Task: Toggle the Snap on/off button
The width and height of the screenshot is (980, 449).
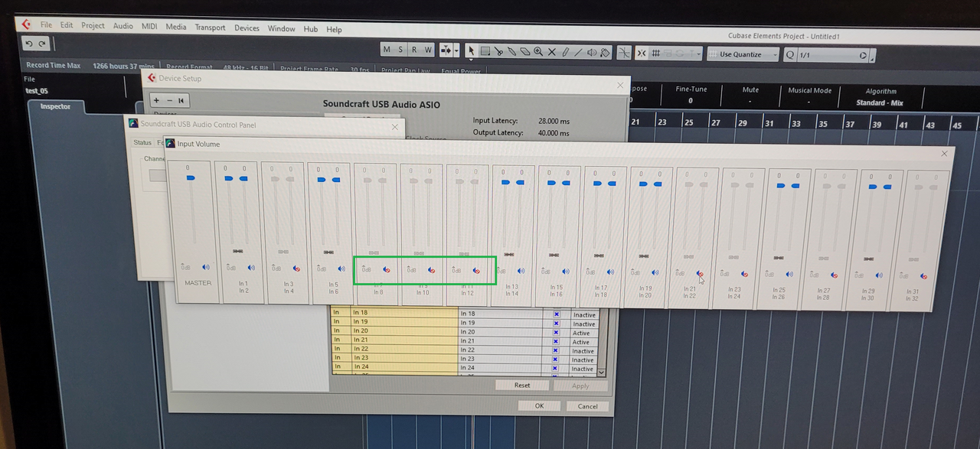Action: pyautogui.click(x=642, y=53)
